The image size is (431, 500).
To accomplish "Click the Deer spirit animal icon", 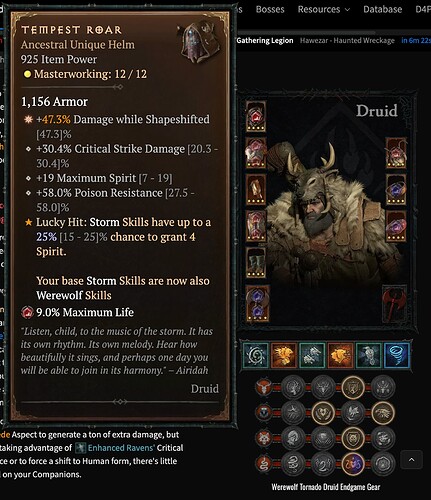I will coord(264,387).
